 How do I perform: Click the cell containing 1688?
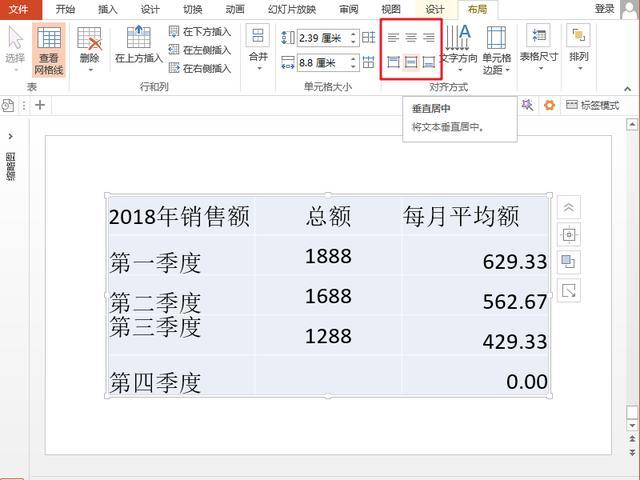click(328, 296)
